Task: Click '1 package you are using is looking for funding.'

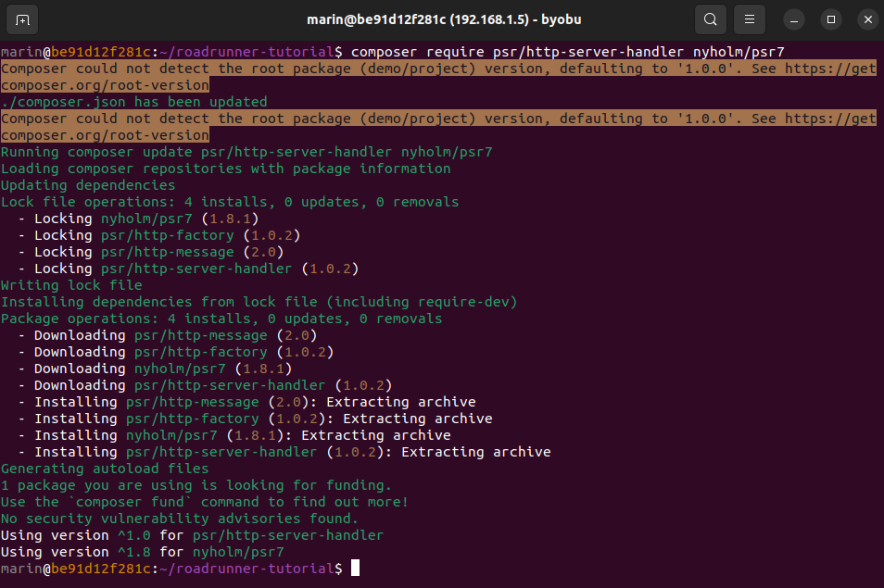Action: (196, 485)
